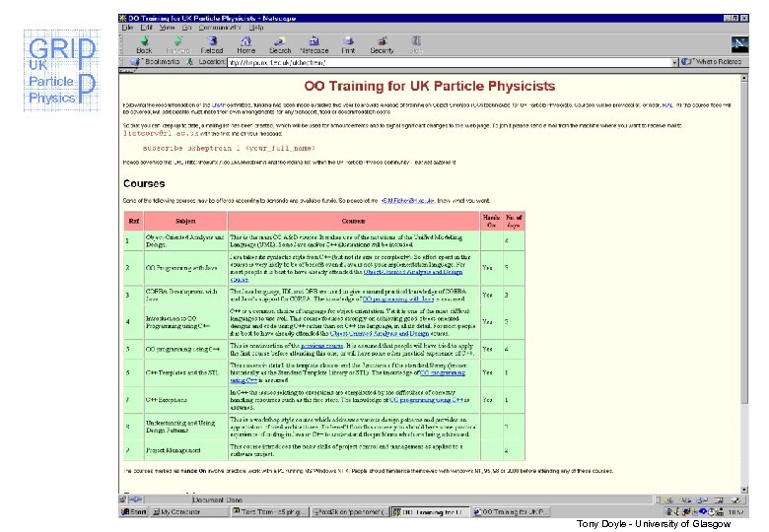Switch to second OO Training taskbar window
This screenshot has height=532, width=769.
pos(510,511)
